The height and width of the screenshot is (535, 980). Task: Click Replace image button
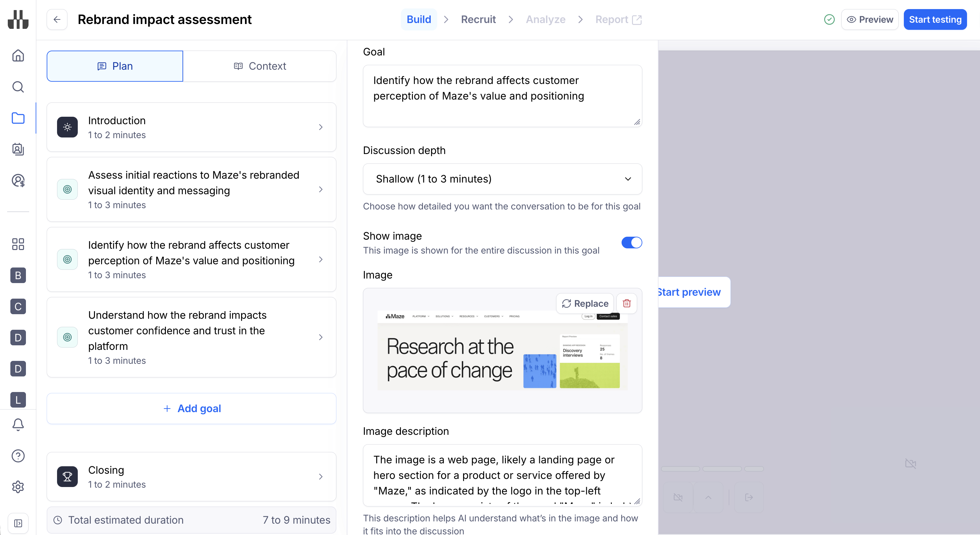tap(585, 303)
